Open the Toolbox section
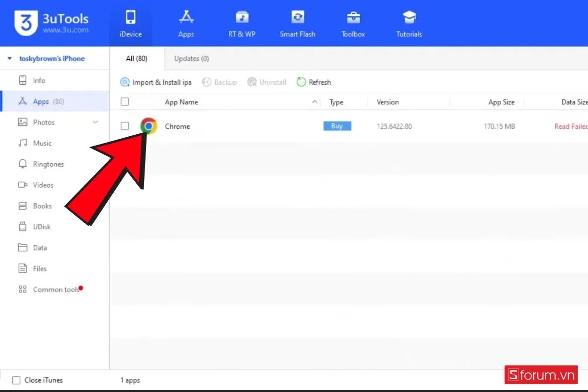The image size is (588, 392). 353,23
